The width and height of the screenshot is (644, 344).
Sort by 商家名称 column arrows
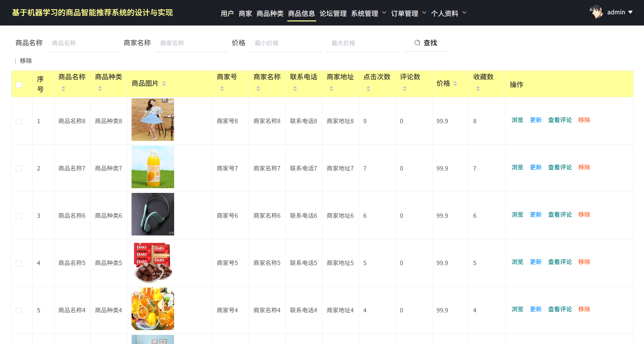tap(258, 89)
